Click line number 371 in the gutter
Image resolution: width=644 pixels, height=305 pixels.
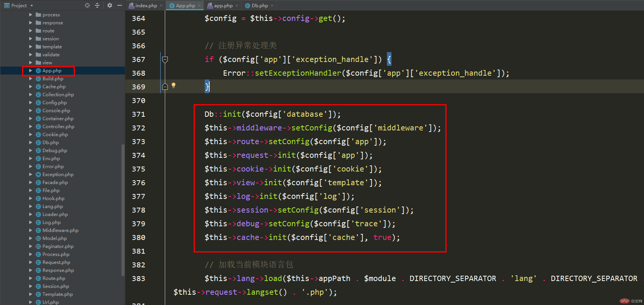click(x=139, y=114)
